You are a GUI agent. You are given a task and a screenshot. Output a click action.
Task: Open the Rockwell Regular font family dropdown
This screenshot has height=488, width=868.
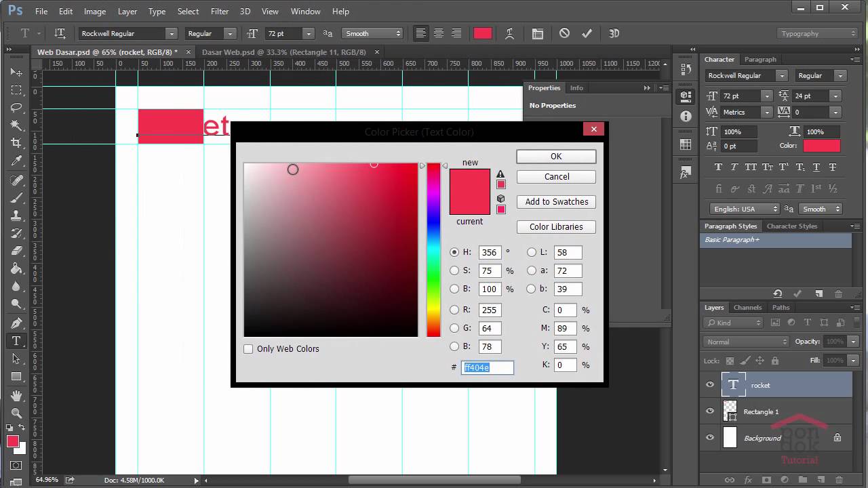tap(172, 34)
